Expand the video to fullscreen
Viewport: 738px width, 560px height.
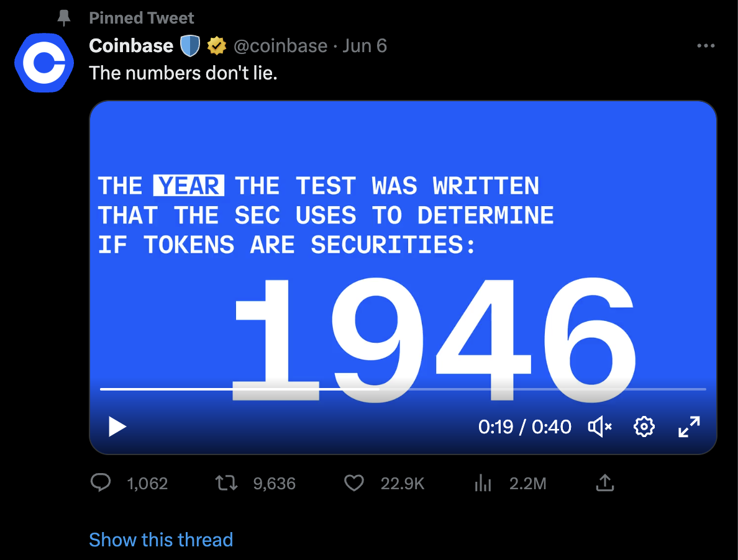(x=689, y=427)
